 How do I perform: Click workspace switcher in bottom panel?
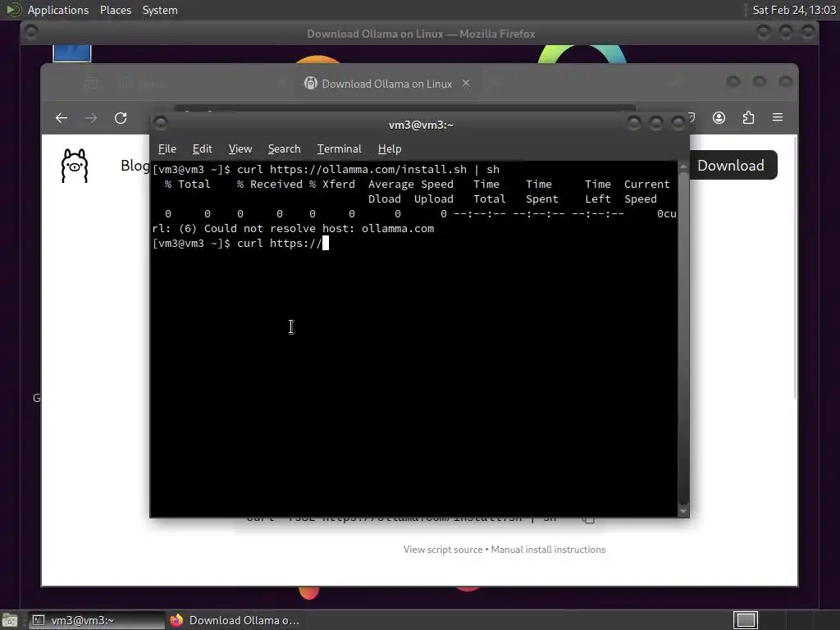pos(745,620)
